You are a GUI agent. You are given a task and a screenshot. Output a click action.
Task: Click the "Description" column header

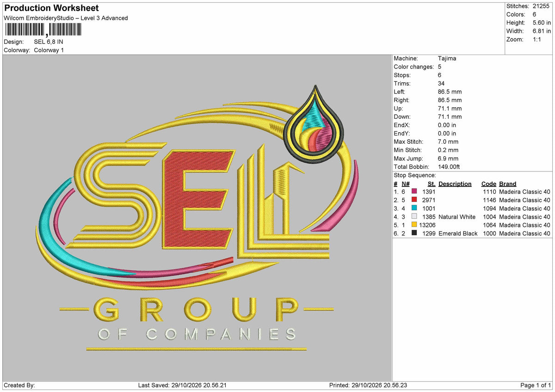tap(455, 184)
